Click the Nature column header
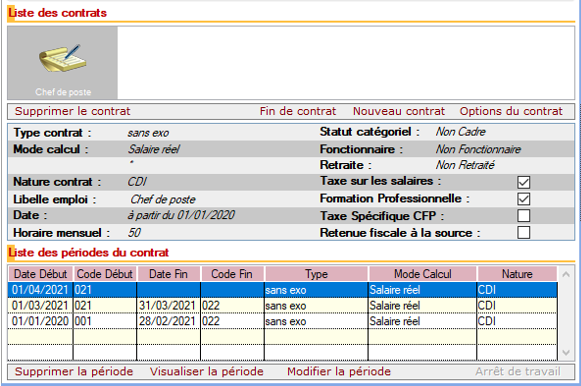 [517, 274]
